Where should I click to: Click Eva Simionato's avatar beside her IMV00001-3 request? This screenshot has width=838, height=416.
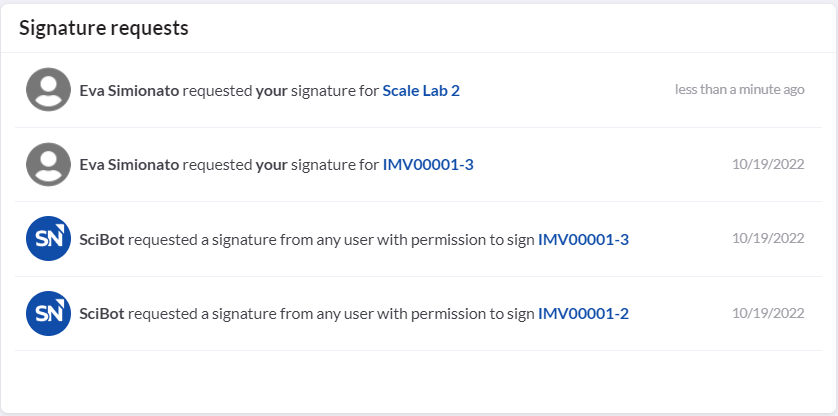coord(48,165)
